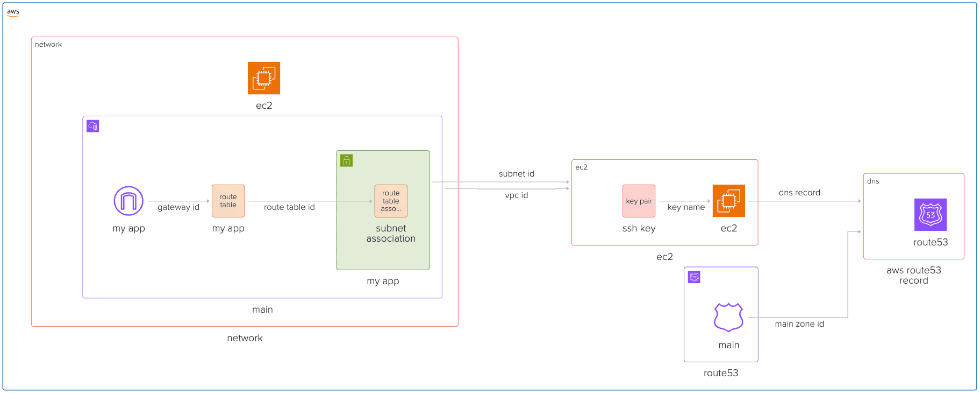This screenshot has width=980, height=394.
Task: Select the 'my app' label under the gateway icon
Action: click(x=128, y=228)
